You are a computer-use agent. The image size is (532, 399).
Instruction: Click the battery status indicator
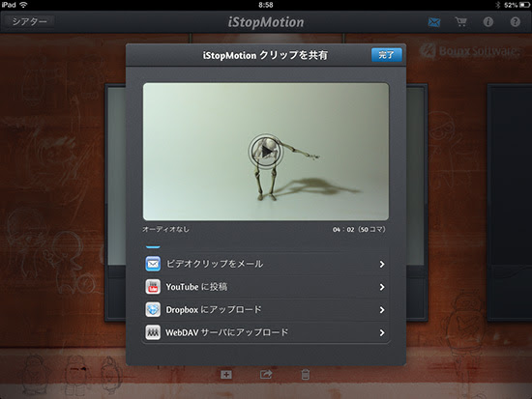(524, 5)
